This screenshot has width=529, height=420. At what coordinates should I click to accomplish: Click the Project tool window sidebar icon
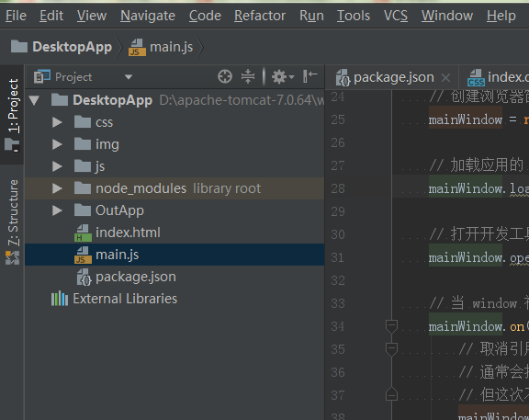pos(13,145)
